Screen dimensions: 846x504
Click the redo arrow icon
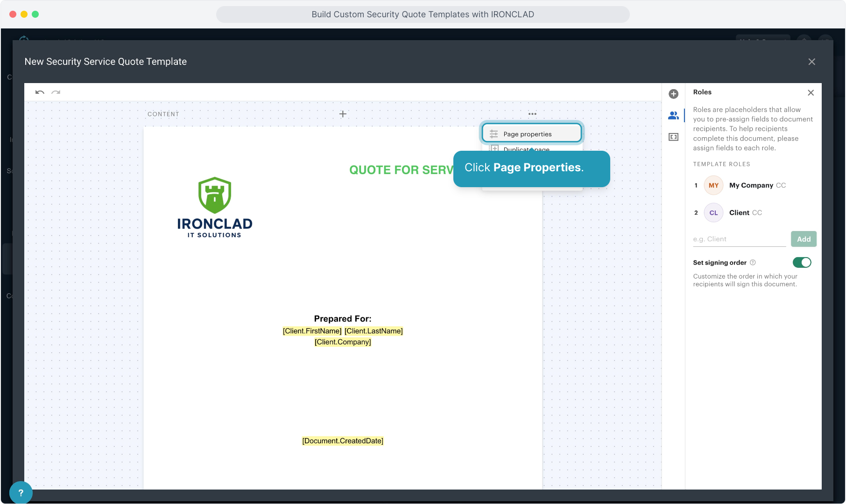[x=56, y=92]
